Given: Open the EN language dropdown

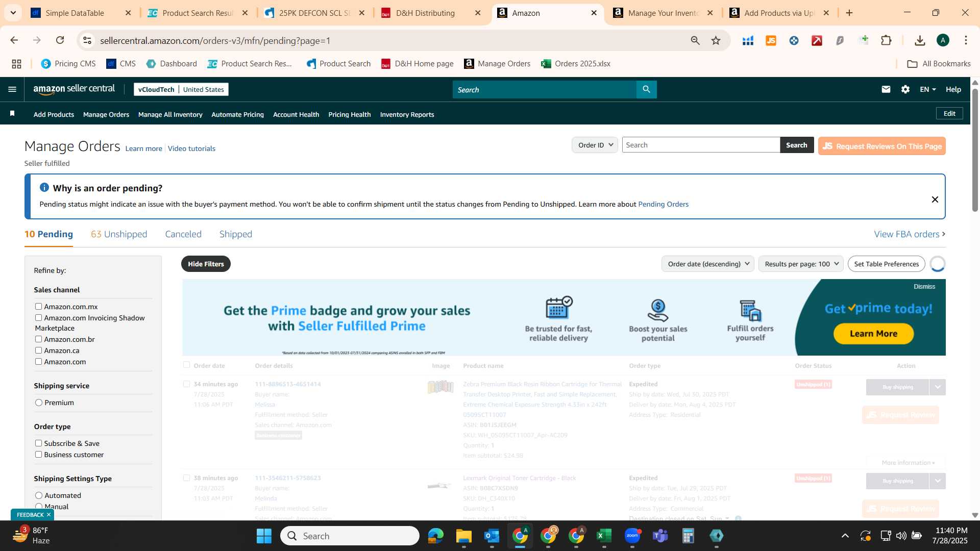Looking at the screenshot, I should [927, 89].
